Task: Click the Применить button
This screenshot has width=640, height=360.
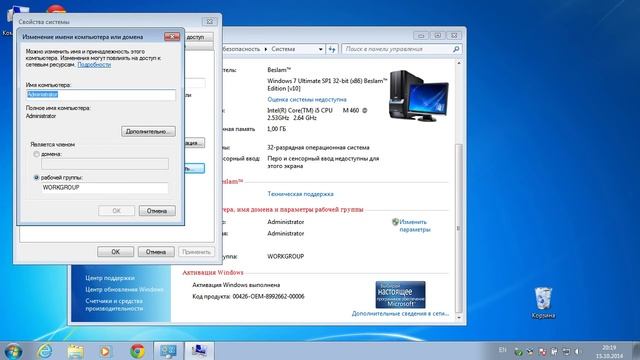Action: coord(196,252)
